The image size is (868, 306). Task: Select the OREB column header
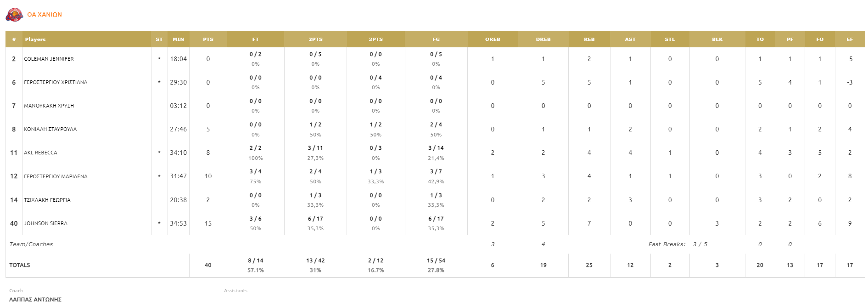point(493,40)
